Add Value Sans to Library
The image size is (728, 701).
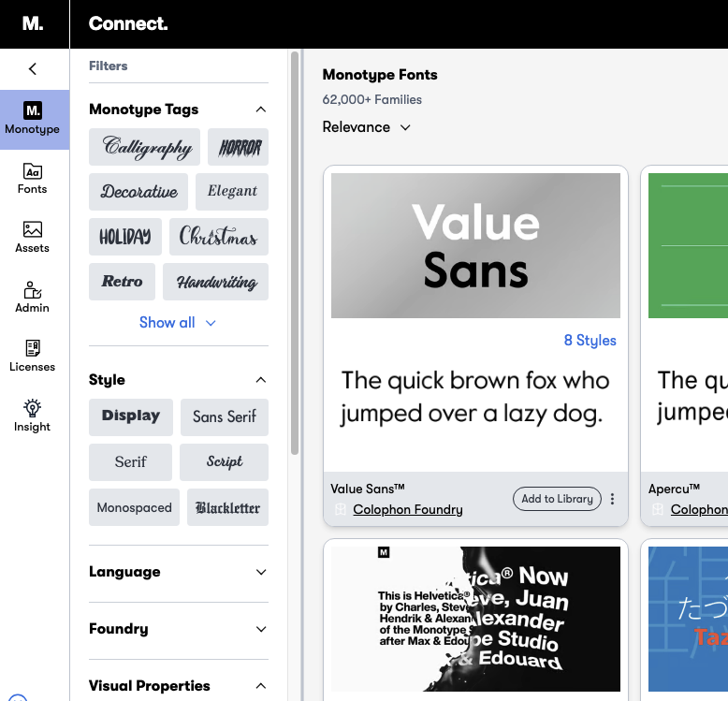[x=557, y=499]
